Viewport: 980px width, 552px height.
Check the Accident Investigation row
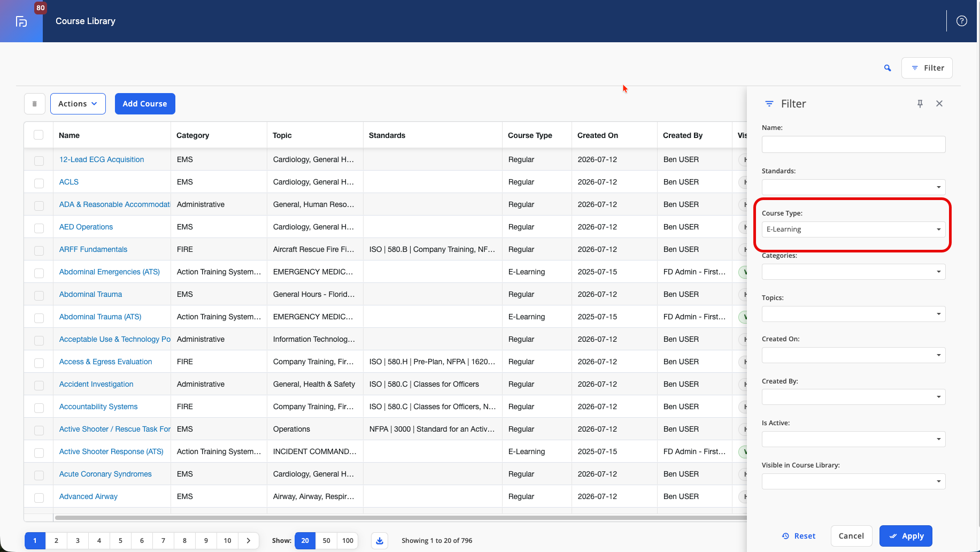[39, 385]
